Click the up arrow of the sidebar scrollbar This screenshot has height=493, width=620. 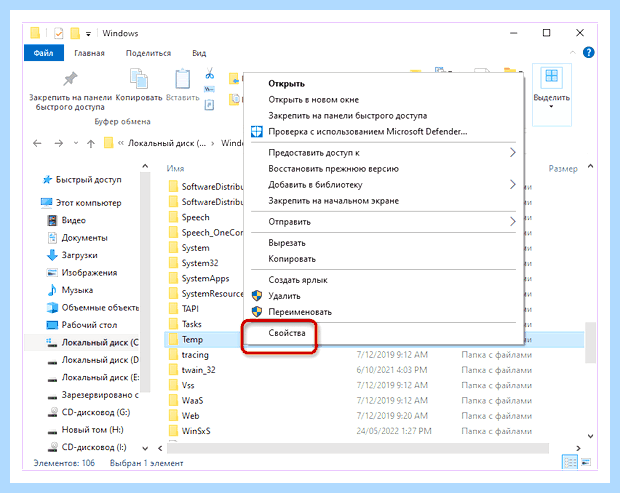point(145,166)
